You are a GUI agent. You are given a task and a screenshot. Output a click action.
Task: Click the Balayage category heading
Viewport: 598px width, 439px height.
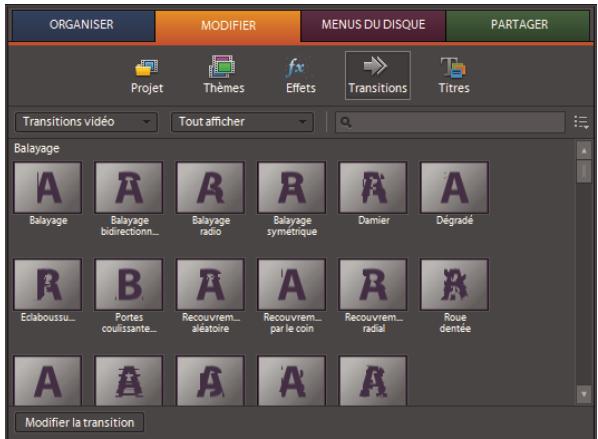[x=37, y=148]
